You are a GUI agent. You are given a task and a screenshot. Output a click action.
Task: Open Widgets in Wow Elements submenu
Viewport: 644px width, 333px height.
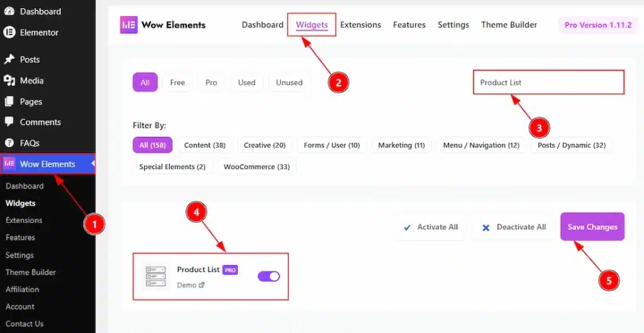[x=21, y=203]
